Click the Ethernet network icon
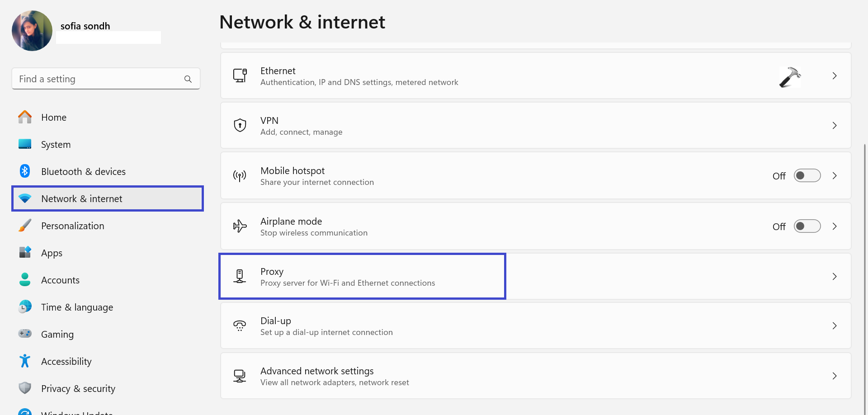This screenshot has height=415, width=868. pyautogui.click(x=240, y=75)
